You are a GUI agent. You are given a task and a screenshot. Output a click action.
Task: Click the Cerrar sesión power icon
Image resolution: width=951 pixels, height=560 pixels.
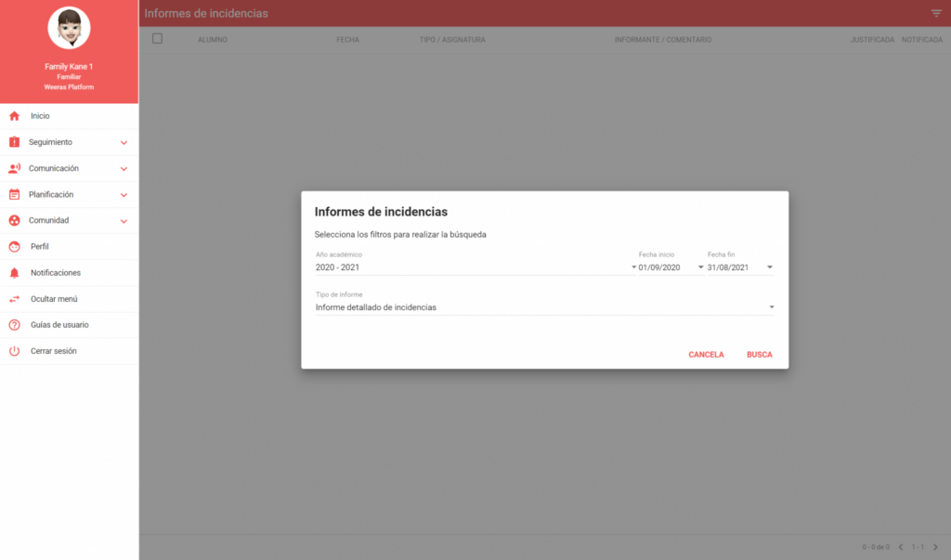point(14,351)
